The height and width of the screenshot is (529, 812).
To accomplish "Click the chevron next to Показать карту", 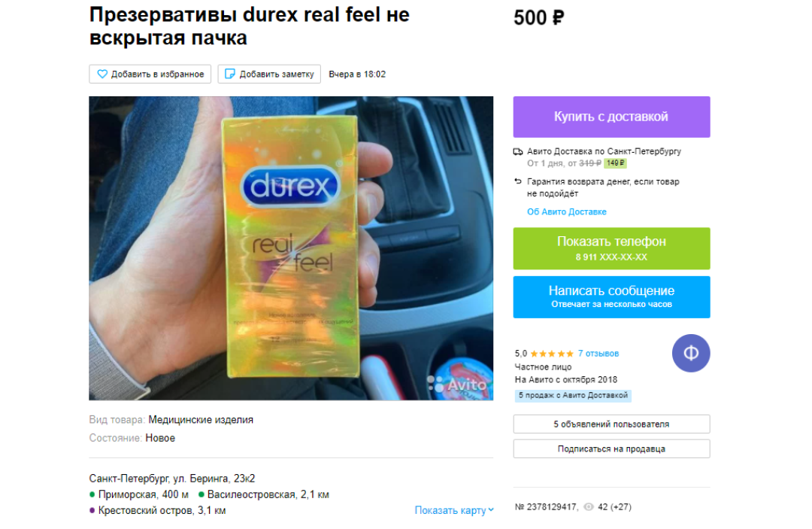I will coord(491,510).
